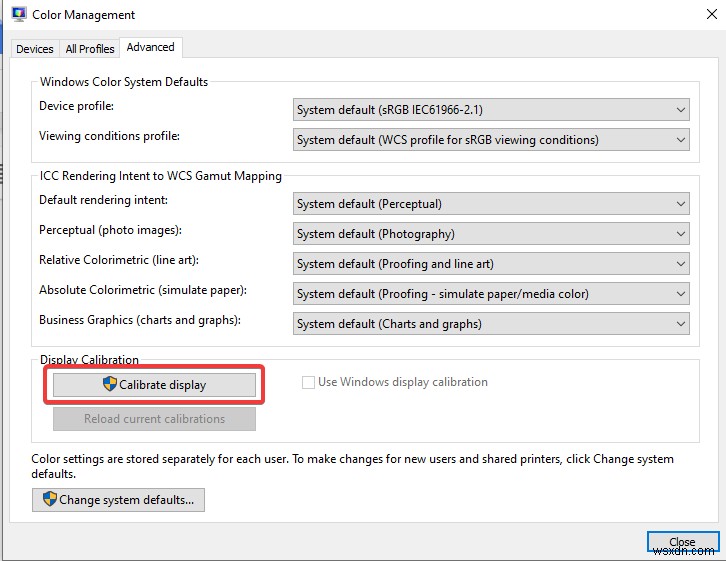This screenshot has height=561, width=726.
Task: Open the Device profile dropdown
Action: pos(492,110)
